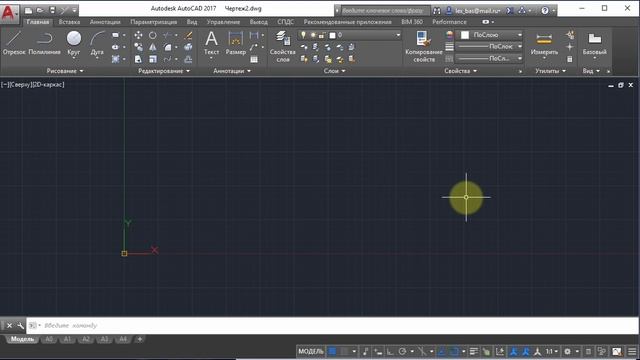Open the СПДС ribbon tab

click(x=285, y=22)
